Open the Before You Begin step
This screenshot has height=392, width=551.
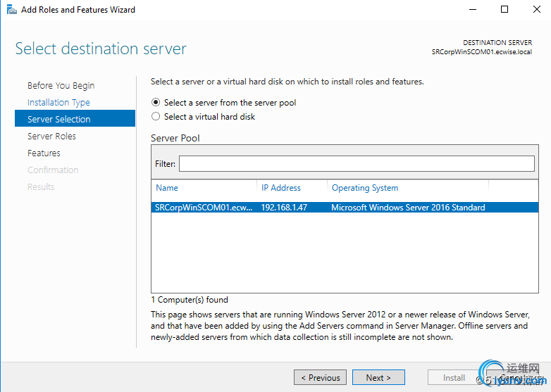(61, 86)
